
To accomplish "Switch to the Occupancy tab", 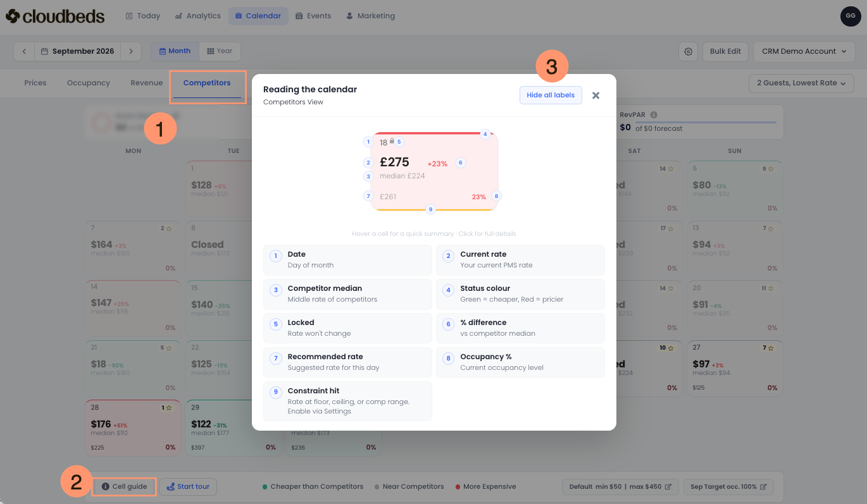I will (89, 83).
